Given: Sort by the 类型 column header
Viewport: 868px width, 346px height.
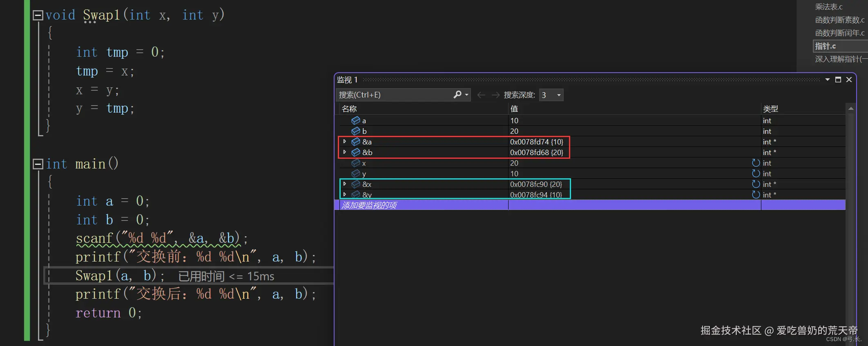Looking at the screenshot, I should pos(803,109).
